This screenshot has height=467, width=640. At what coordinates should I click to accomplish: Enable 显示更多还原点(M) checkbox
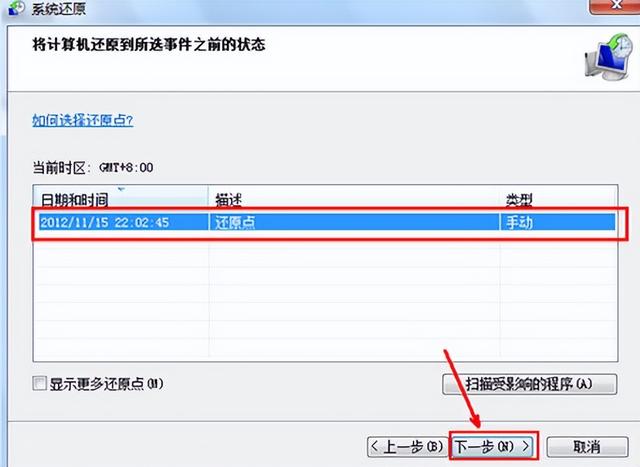tap(39, 383)
